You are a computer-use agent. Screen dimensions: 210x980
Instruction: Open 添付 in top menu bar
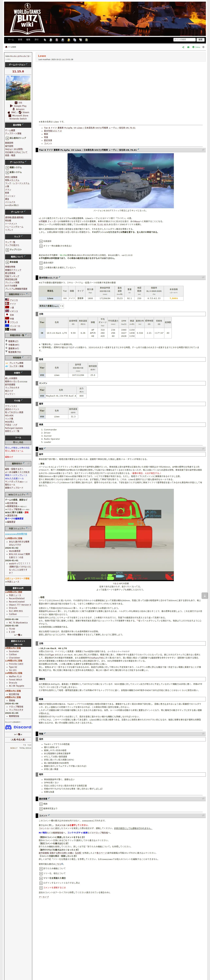[37, 40]
